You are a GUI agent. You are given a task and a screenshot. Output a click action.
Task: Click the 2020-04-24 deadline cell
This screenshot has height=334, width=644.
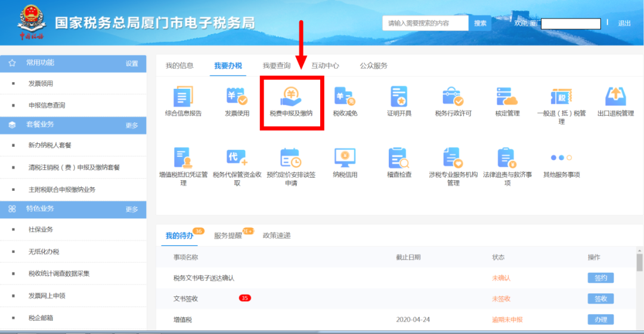(413, 319)
